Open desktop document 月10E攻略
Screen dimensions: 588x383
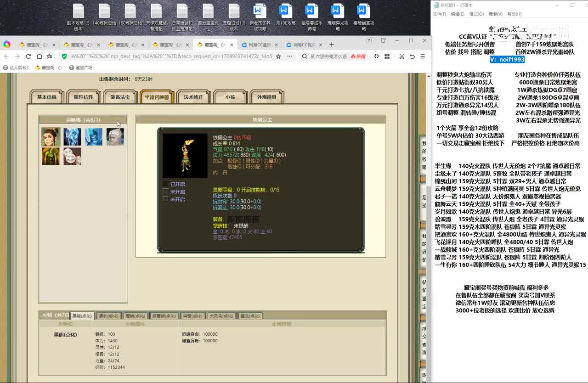[286, 15]
